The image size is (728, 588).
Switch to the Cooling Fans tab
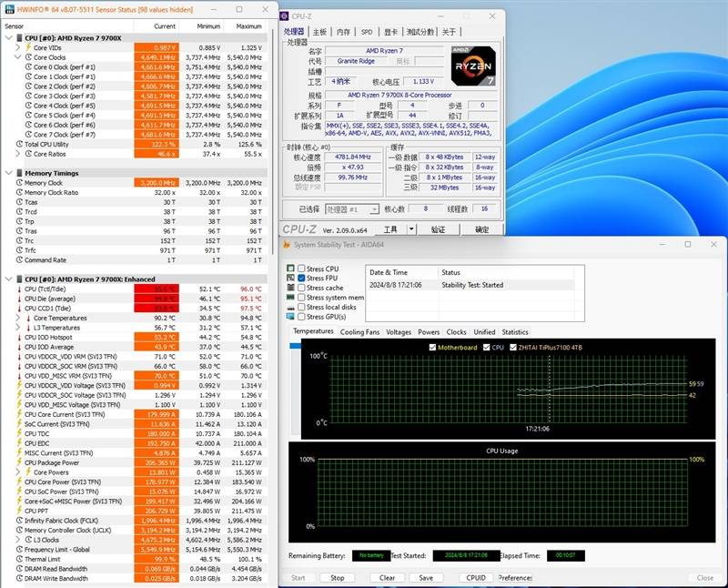(359, 332)
